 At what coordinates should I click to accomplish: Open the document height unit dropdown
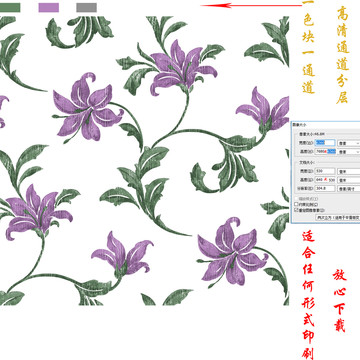coord(349,180)
